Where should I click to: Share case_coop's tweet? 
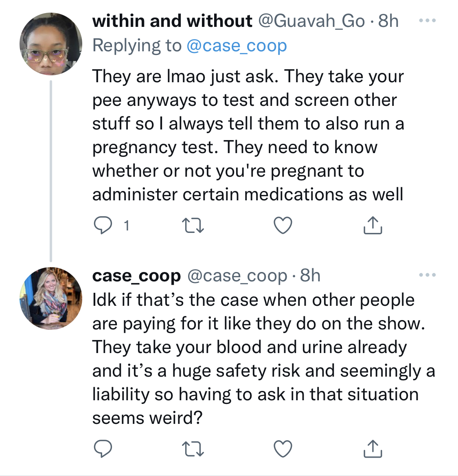click(373, 449)
